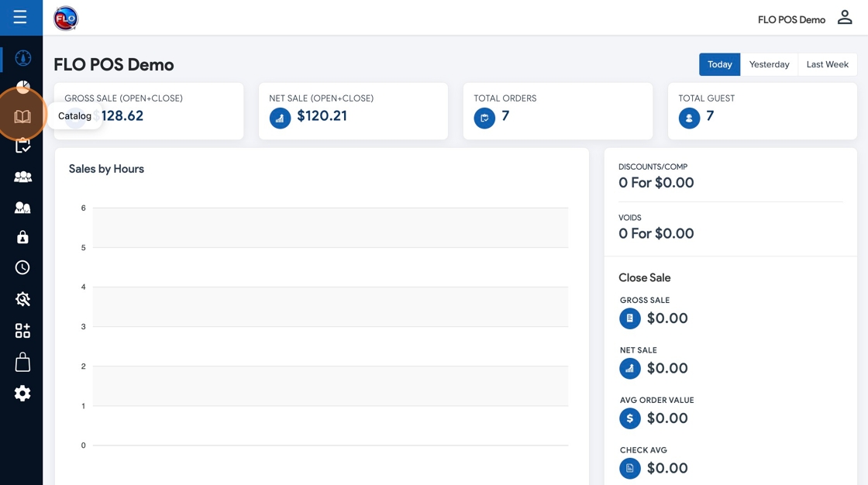Select the Today date filter
Screen dimensions: 868x485
[719, 64]
